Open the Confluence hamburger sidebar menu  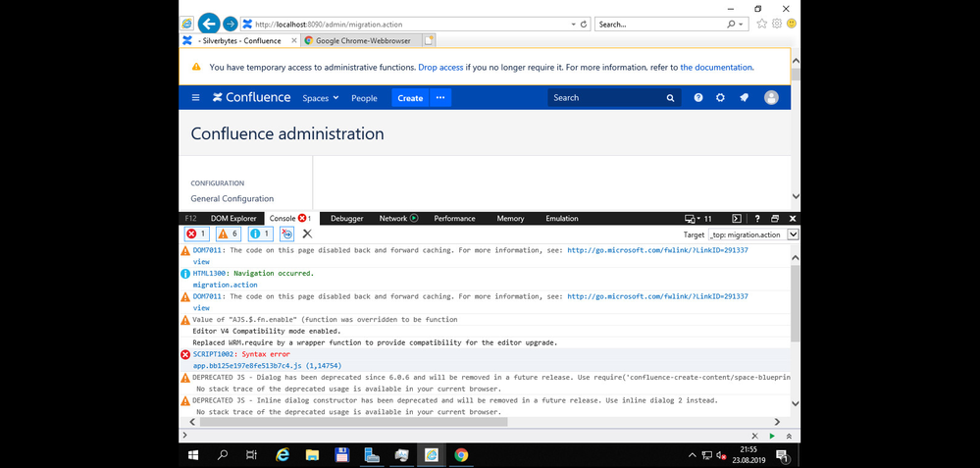pyautogui.click(x=195, y=97)
